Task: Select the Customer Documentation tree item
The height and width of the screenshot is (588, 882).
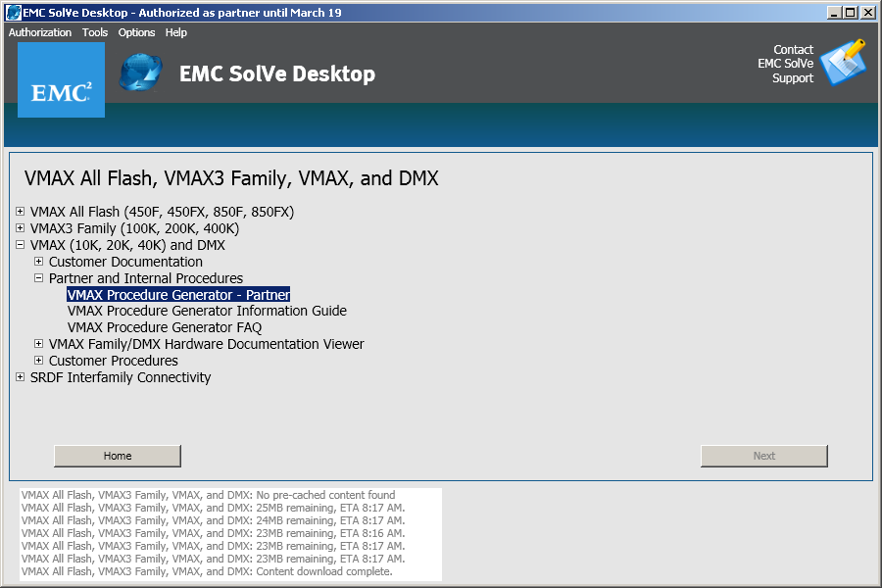Action: click(x=126, y=262)
